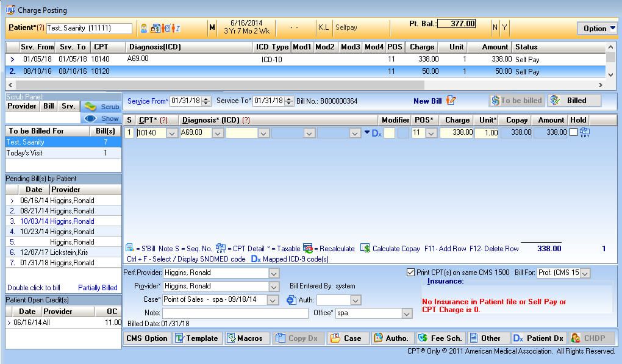Click the To be billed button
The height and width of the screenshot is (364, 622).
click(517, 101)
